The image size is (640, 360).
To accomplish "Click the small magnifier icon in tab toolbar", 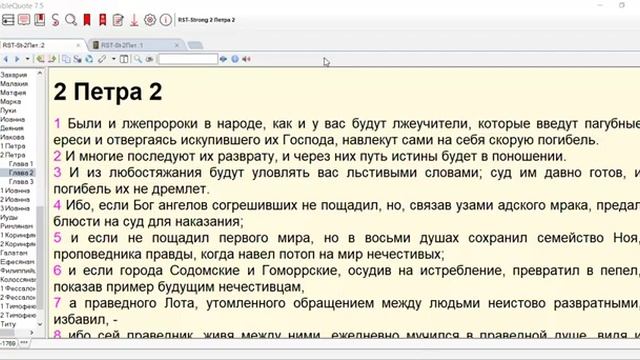I will coord(138,59).
